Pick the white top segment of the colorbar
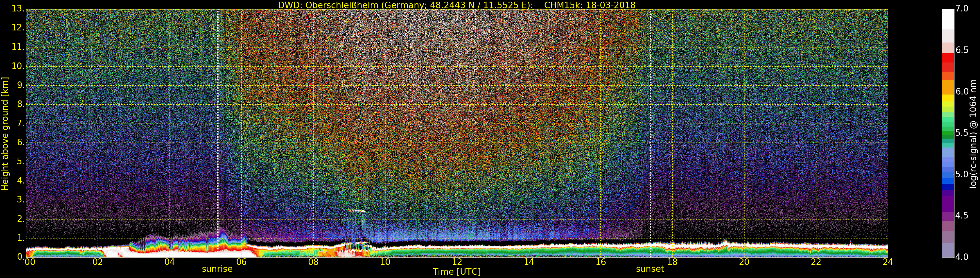 point(948,19)
